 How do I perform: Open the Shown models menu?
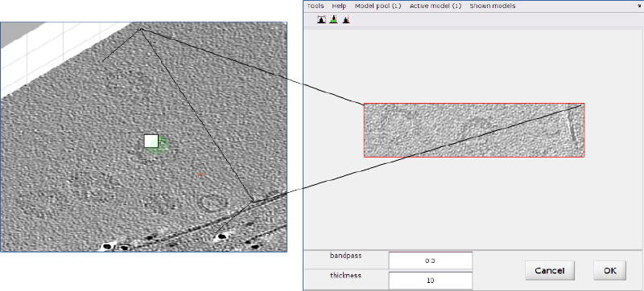[493, 6]
